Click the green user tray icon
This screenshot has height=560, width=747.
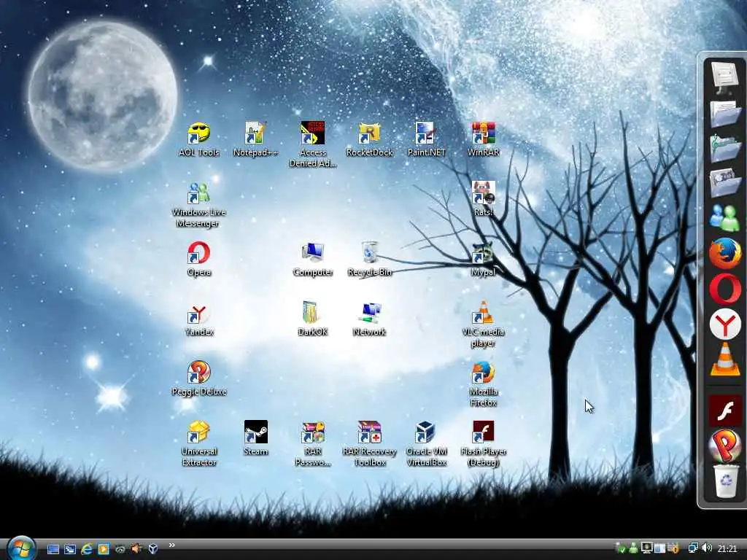634,548
